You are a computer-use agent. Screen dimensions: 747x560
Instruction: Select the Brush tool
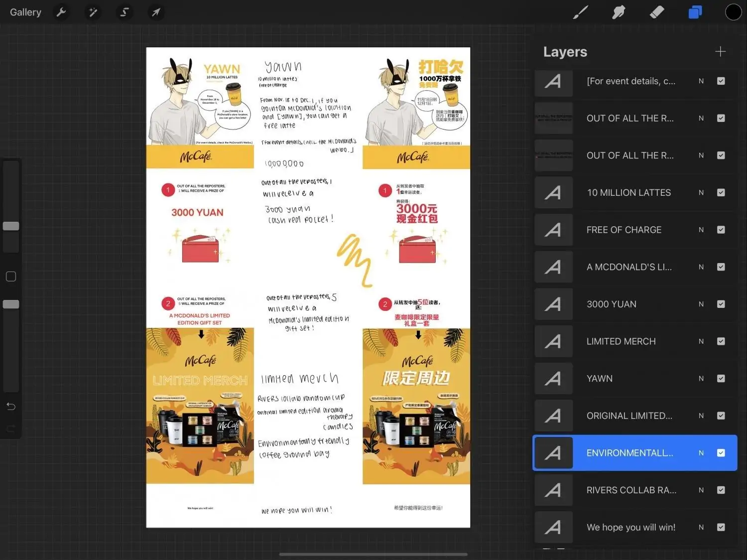tap(580, 12)
